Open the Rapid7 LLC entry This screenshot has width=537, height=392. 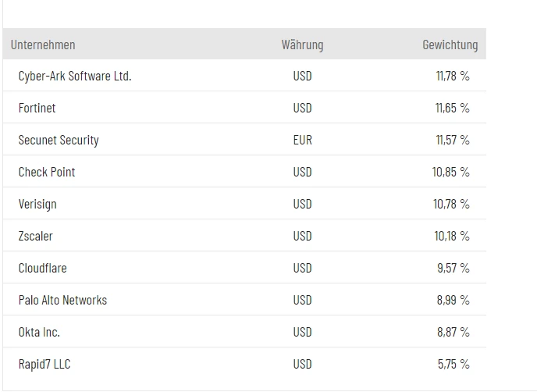(x=44, y=364)
